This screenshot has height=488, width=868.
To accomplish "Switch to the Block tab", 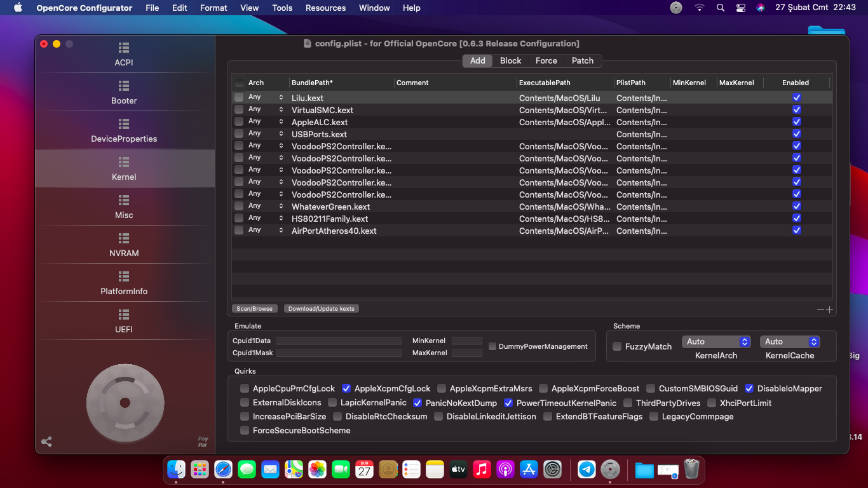I will [x=510, y=61].
